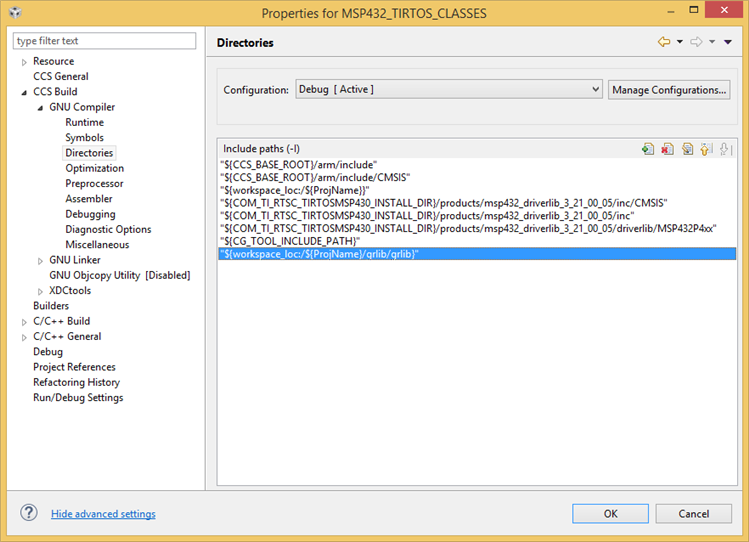This screenshot has width=749, height=542.
Task: Collapse the GNU Compiler tree node
Action: (x=40, y=108)
